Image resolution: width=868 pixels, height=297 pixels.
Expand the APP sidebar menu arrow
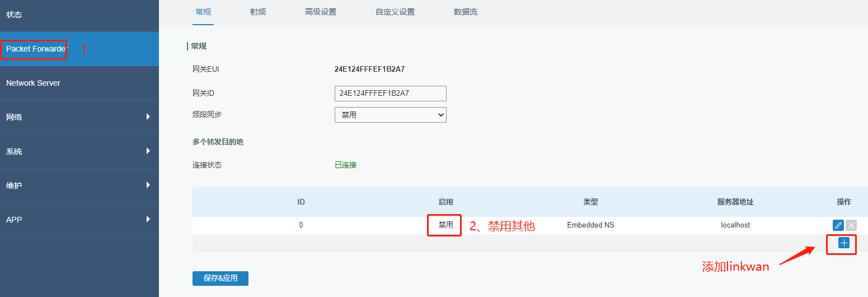point(148,219)
